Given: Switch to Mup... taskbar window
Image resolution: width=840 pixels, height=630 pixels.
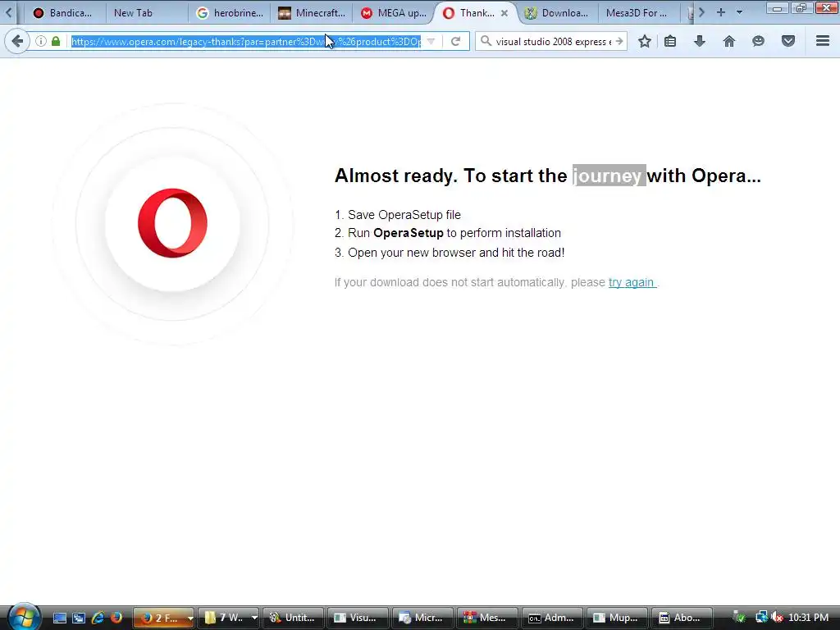Looking at the screenshot, I should point(618,618).
